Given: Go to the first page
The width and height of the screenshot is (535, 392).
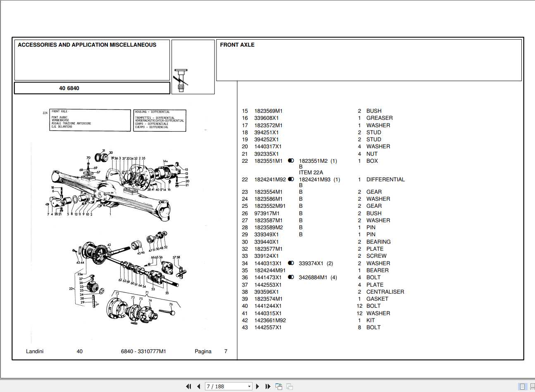Looking at the screenshot, I should pos(188,386).
